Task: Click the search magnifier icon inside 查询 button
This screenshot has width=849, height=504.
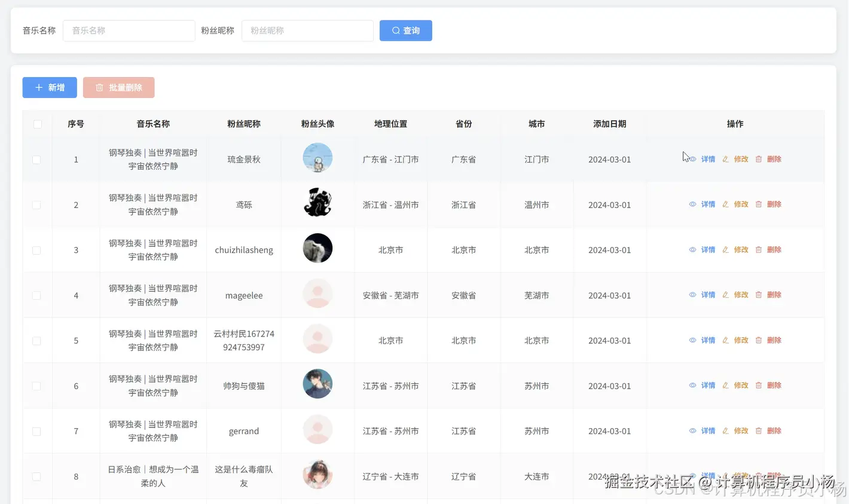Action: 395,30
